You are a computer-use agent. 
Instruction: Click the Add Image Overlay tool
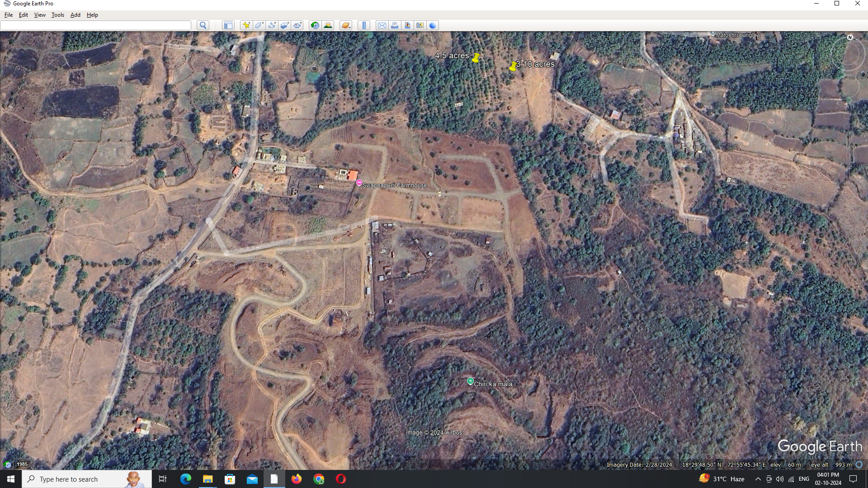pyautogui.click(x=284, y=25)
